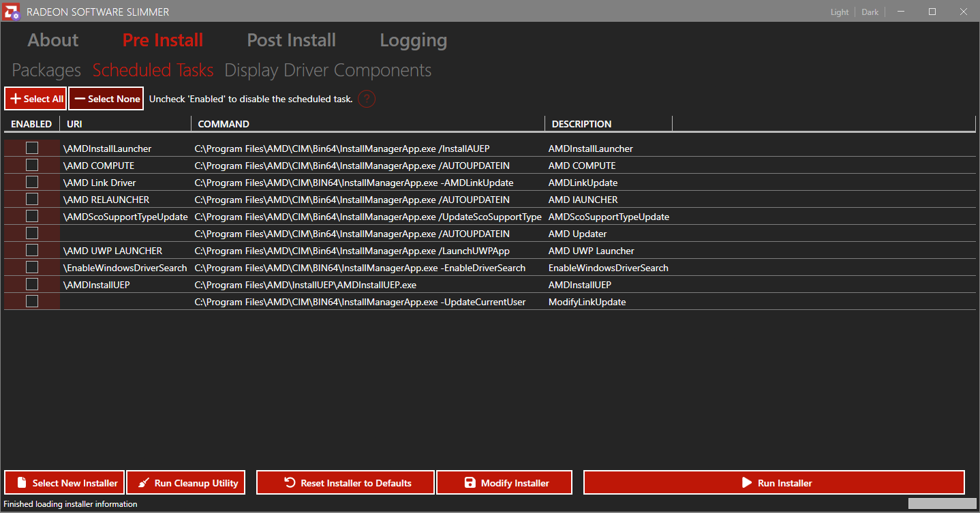Check the AMD Link Driver enabled box
The image size is (980, 513).
pos(32,182)
